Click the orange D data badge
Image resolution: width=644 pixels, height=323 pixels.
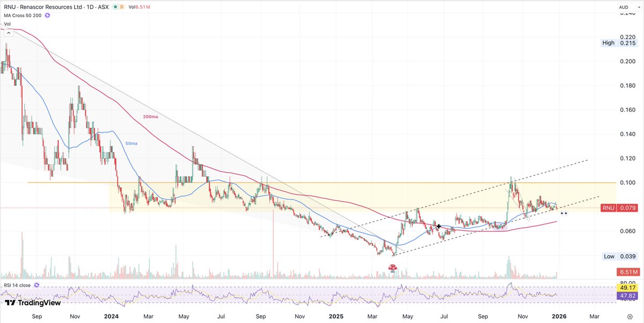click(122, 7)
